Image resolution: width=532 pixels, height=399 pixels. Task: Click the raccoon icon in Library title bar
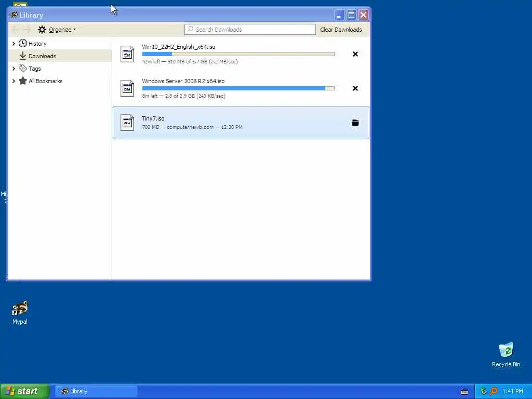[x=14, y=15]
